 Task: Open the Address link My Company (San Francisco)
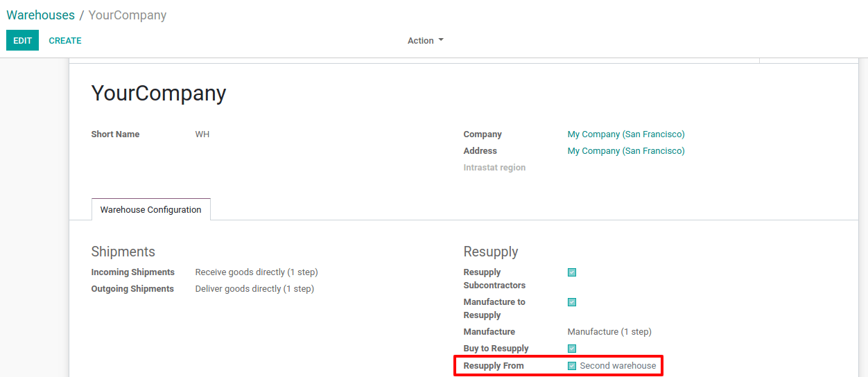(625, 151)
